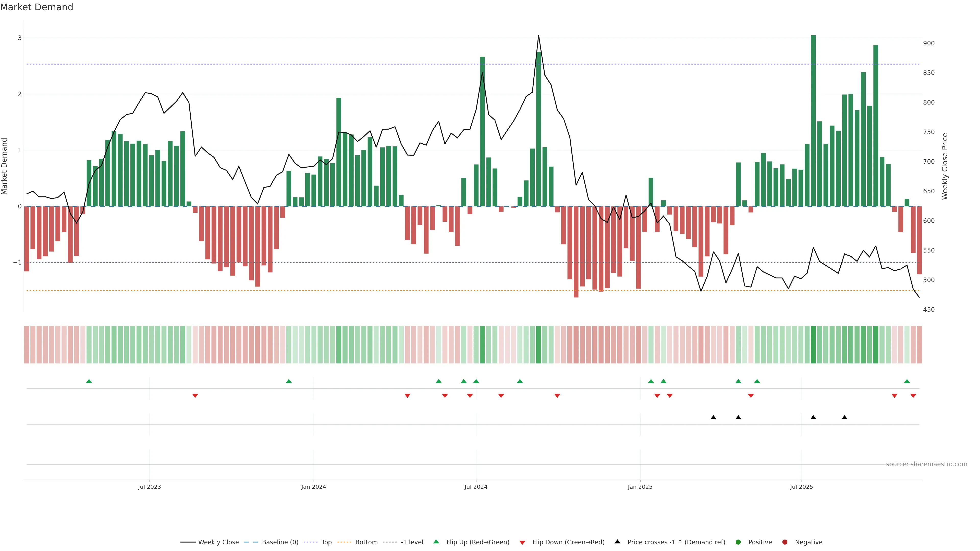Click the first black price-cross triangle after Jan 2025
The image size is (980, 551).
[713, 418]
